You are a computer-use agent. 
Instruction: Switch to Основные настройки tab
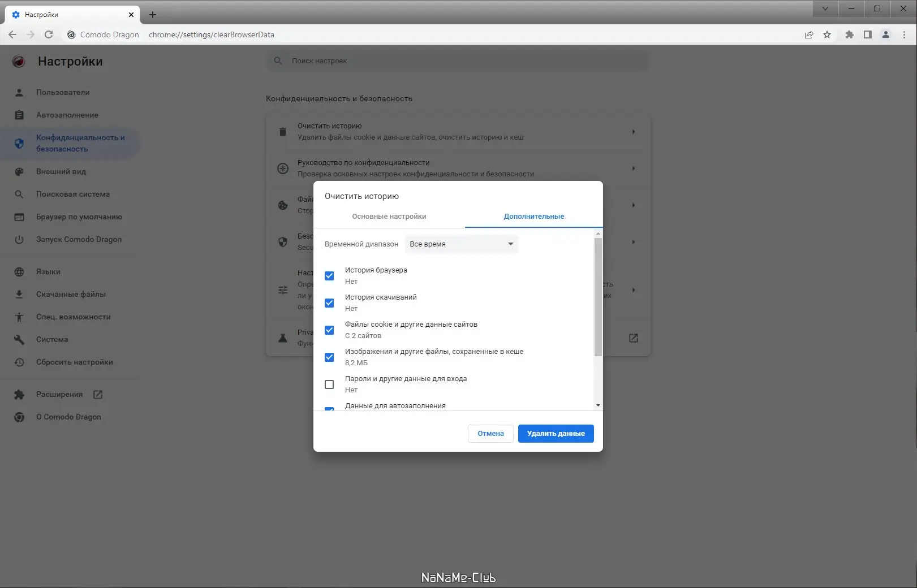(x=389, y=217)
